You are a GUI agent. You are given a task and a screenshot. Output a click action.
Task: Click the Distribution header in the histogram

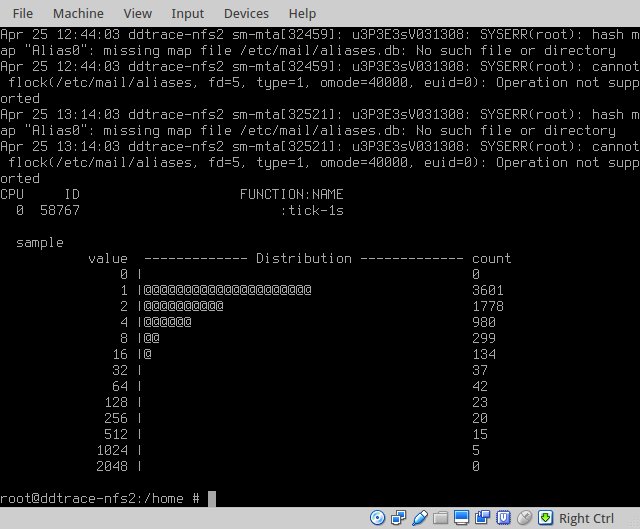tap(304, 258)
